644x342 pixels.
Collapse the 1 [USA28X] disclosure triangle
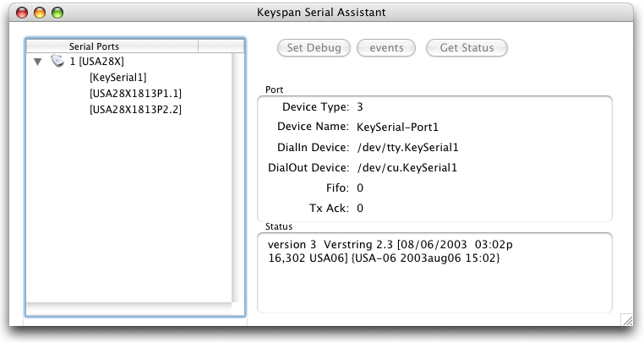click(x=38, y=62)
